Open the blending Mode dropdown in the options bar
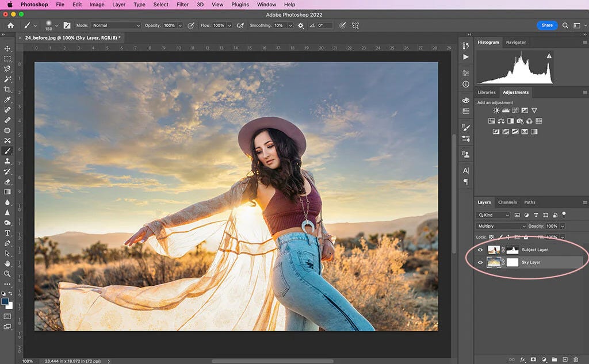 tap(115, 25)
